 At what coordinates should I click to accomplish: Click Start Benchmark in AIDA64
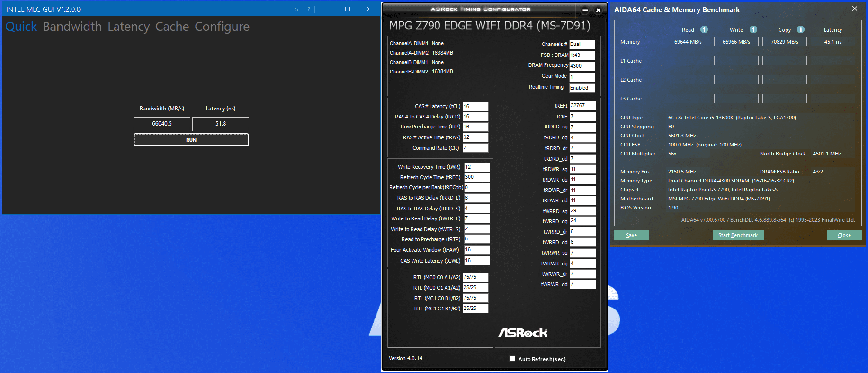point(738,235)
